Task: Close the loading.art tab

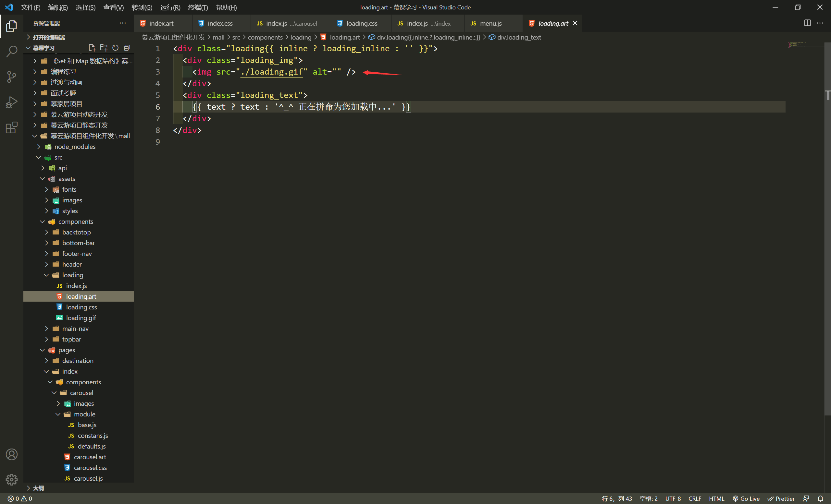Action: point(575,23)
